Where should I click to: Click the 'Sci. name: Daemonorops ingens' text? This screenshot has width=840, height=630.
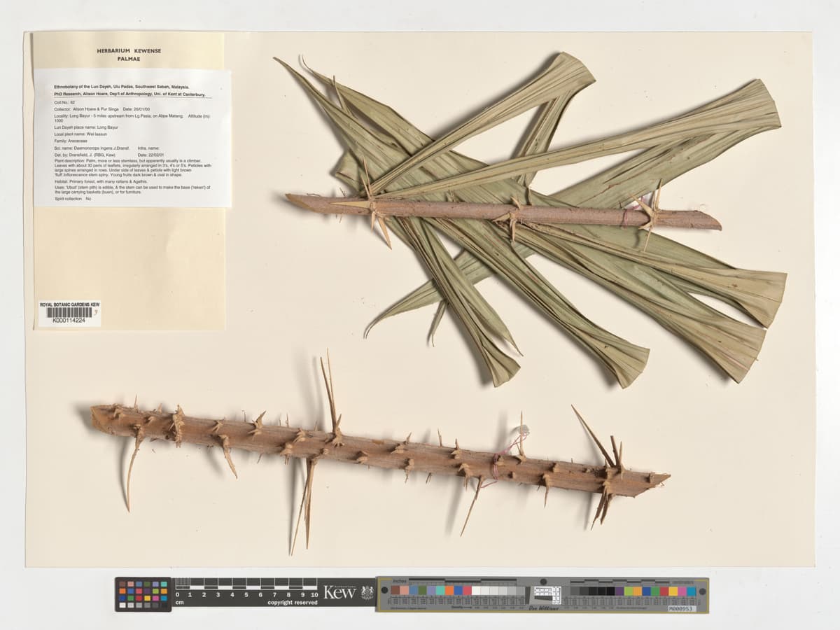tap(93, 148)
